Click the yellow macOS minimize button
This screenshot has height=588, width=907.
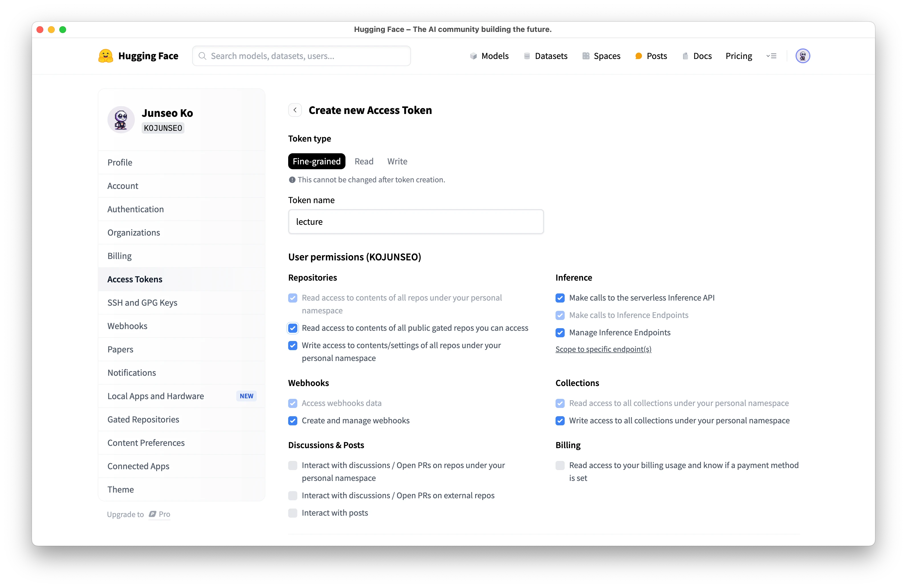point(51,30)
